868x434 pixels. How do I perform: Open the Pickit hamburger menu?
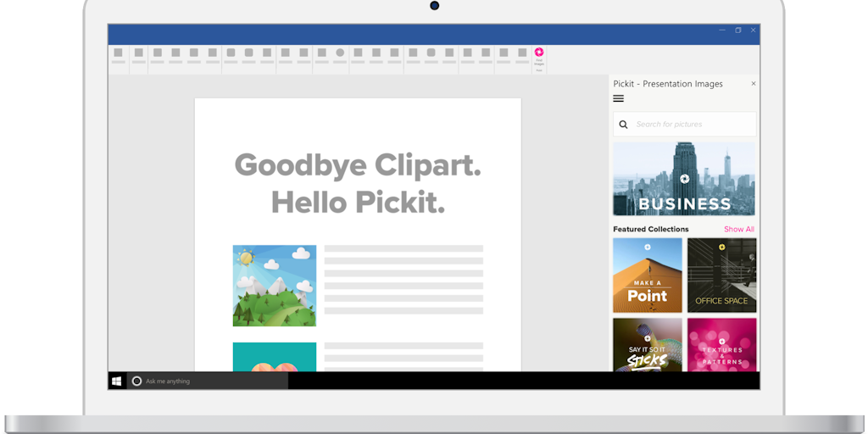pyautogui.click(x=618, y=98)
